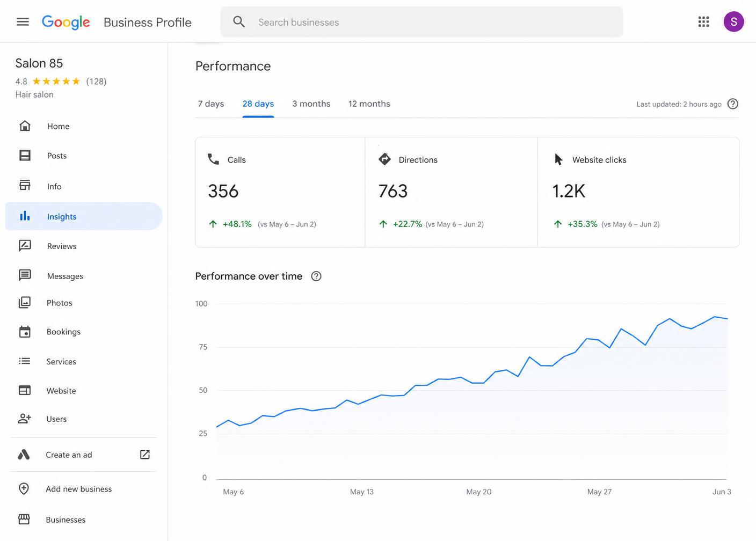Click into the Search businesses field

coord(421,22)
